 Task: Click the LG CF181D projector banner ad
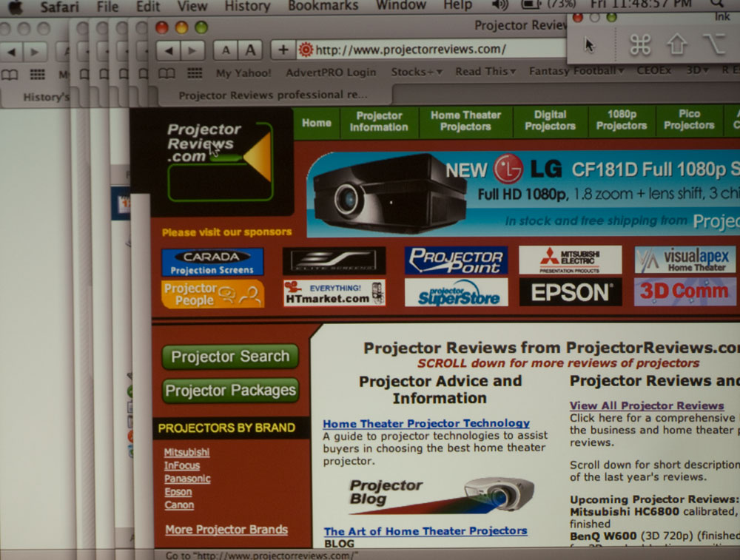tap(523, 195)
